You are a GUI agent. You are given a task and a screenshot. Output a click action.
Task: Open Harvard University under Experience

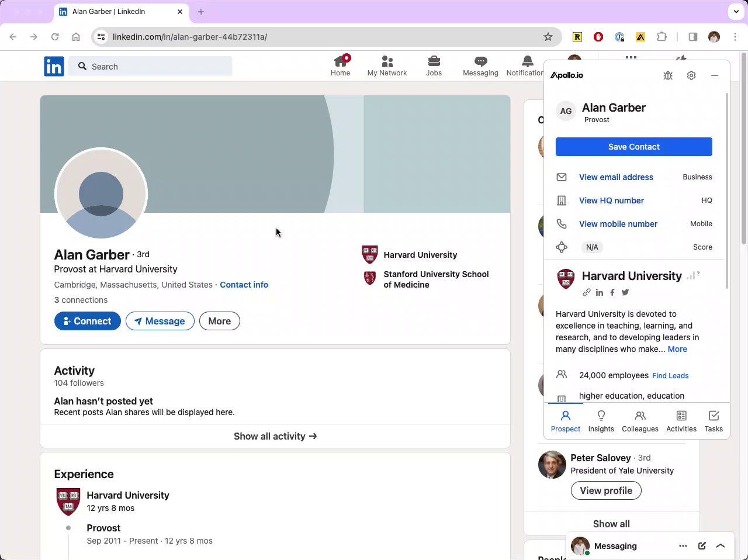pos(128,495)
